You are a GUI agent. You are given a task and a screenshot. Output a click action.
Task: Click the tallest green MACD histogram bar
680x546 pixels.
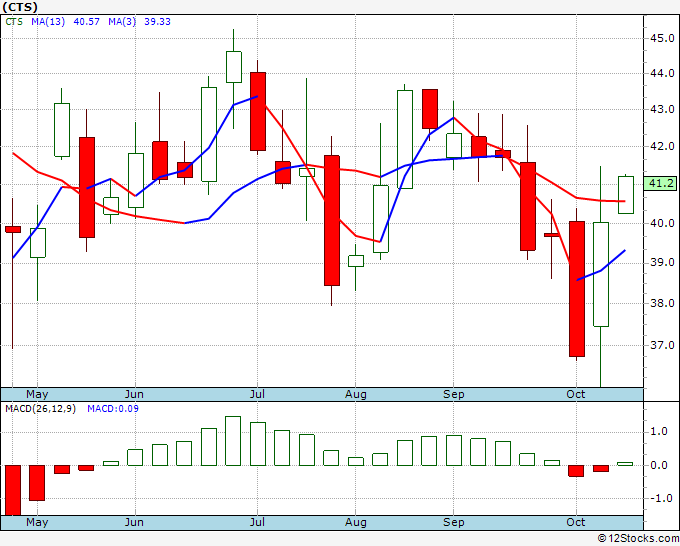point(233,441)
